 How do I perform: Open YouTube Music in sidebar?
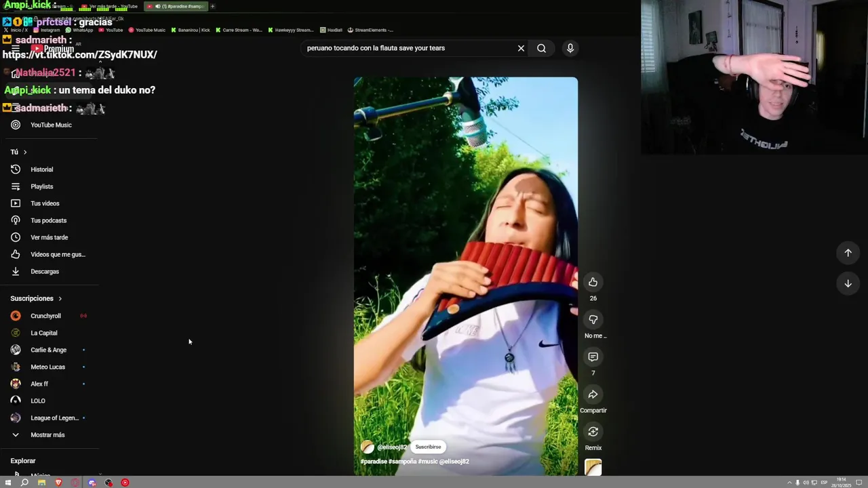point(51,125)
